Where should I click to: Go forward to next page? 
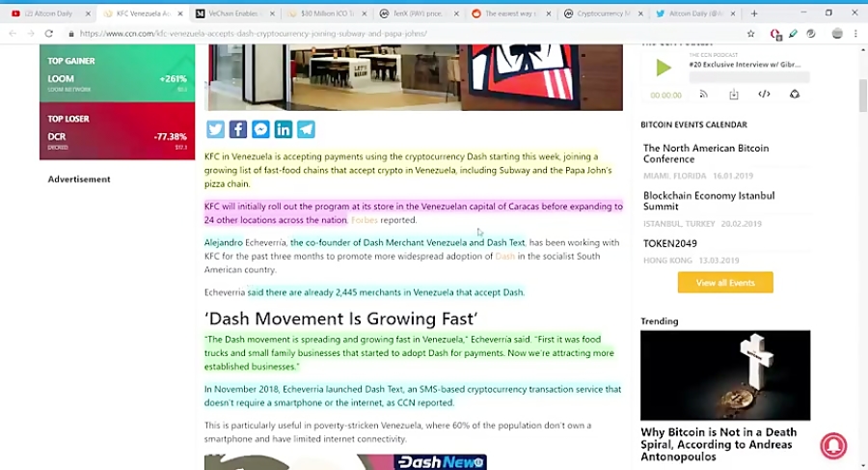coord(31,34)
